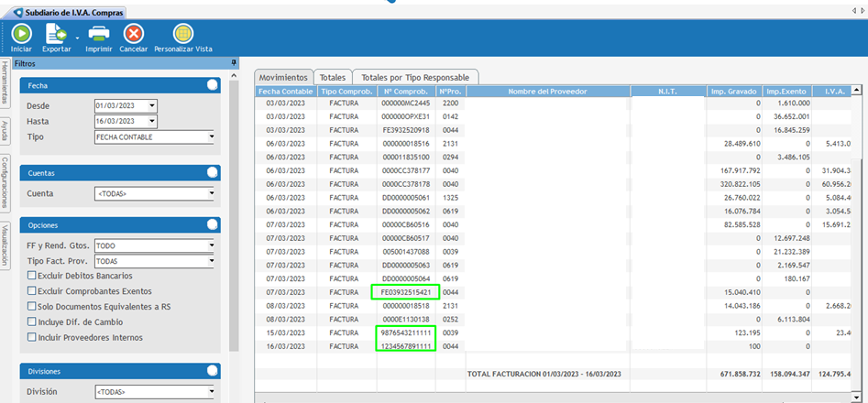Open the Desde date dropdown

coord(153,105)
